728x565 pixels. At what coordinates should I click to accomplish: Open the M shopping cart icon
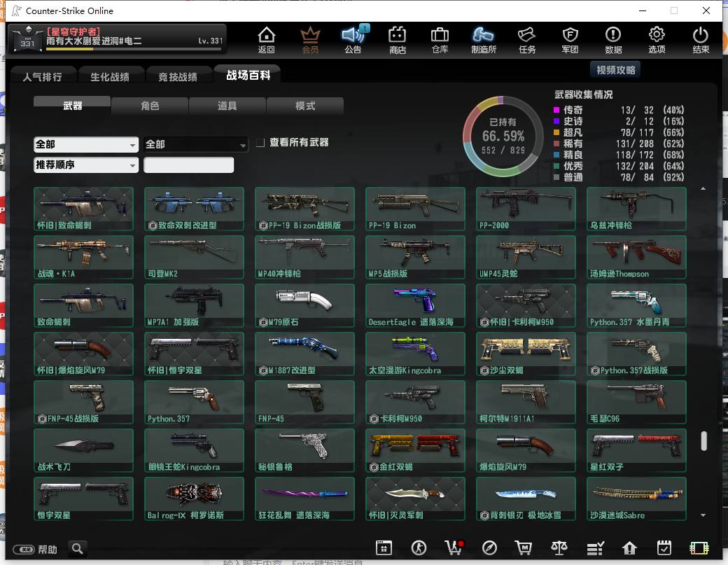tap(524, 548)
